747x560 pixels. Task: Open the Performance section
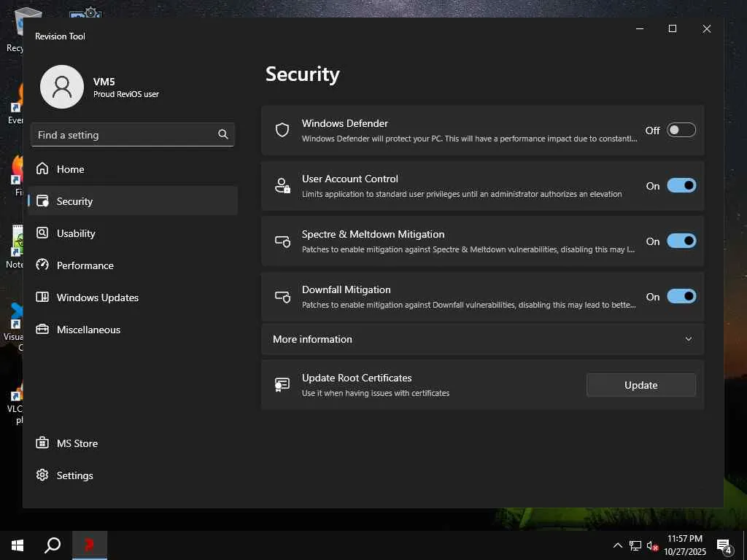click(133, 265)
